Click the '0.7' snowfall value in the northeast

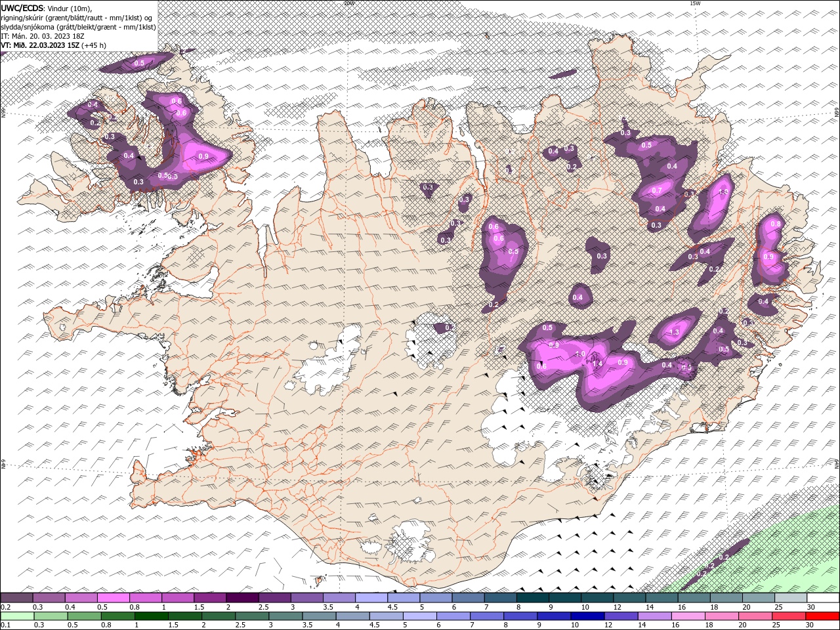(x=657, y=190)
